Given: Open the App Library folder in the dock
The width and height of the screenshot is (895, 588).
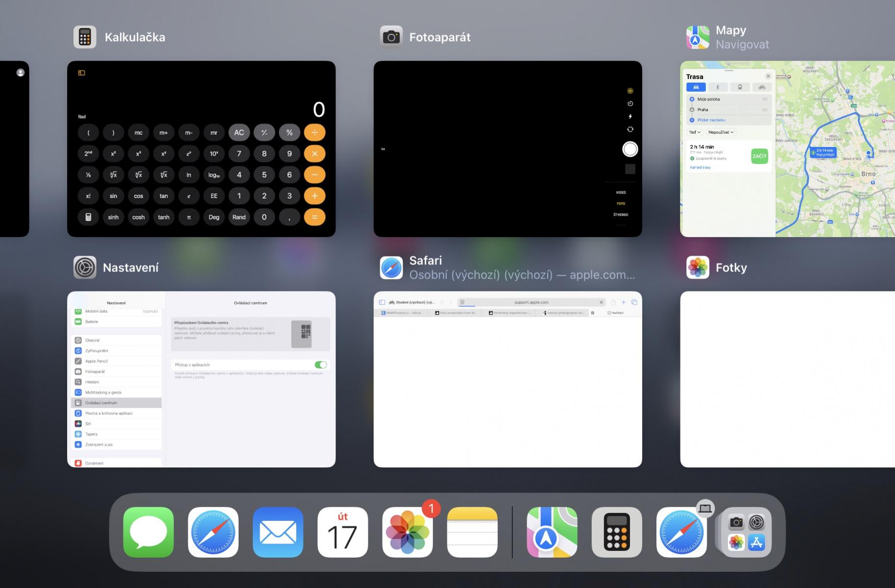Looking at the screenshot, I should coord(746,532).
